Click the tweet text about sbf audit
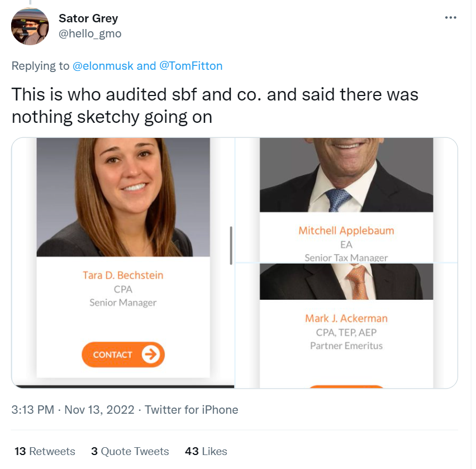 click(215, 105)
